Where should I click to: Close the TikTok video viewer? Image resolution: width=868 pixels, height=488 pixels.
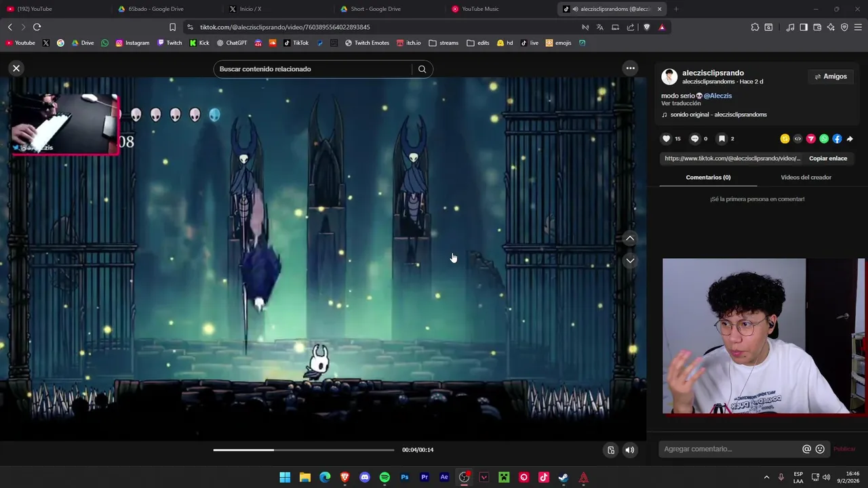click(x=16, y=68)
